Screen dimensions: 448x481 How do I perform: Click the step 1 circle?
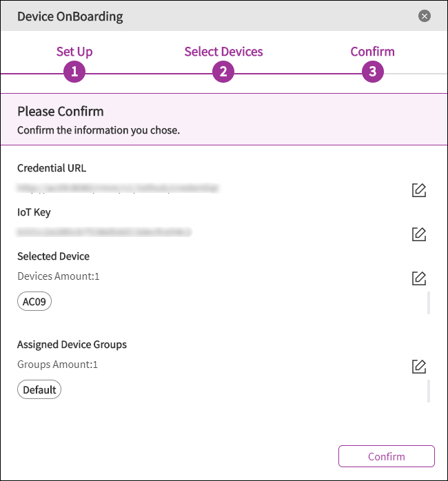coord(74,72)
